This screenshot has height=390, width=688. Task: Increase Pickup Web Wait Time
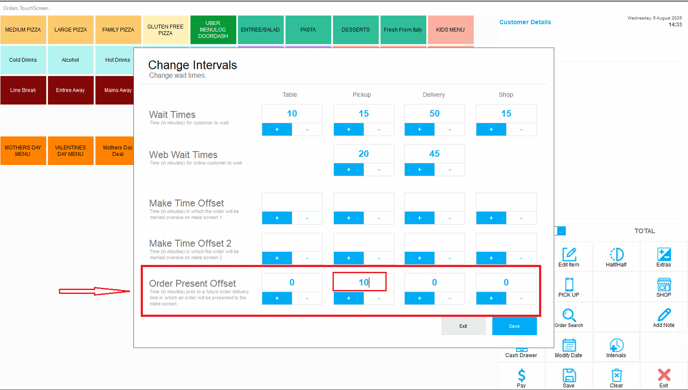(349, 169)
